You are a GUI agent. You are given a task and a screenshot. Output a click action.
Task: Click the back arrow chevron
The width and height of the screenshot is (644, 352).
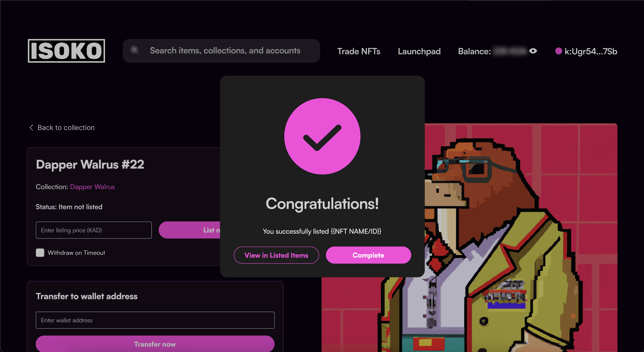(31, 128)
